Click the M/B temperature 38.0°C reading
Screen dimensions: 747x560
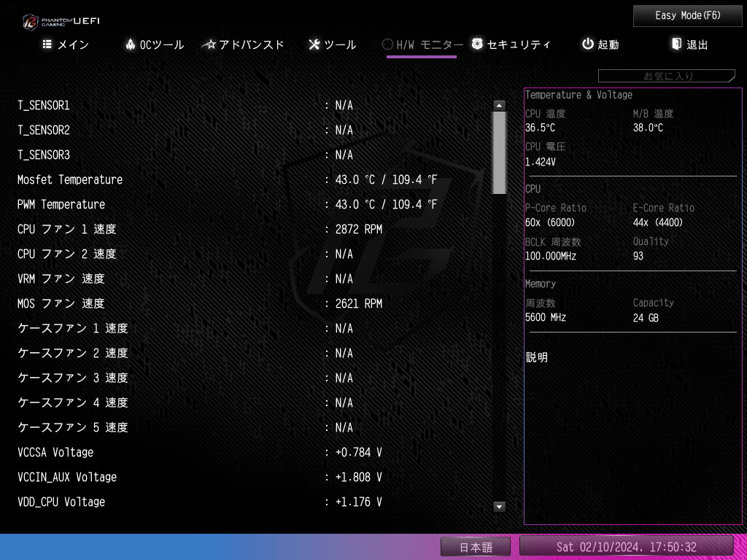[648, 128]
